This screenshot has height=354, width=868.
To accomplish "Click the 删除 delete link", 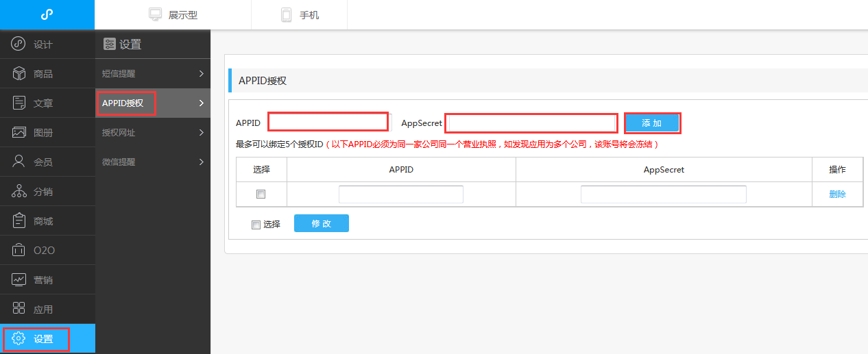I will pos(837,194).
